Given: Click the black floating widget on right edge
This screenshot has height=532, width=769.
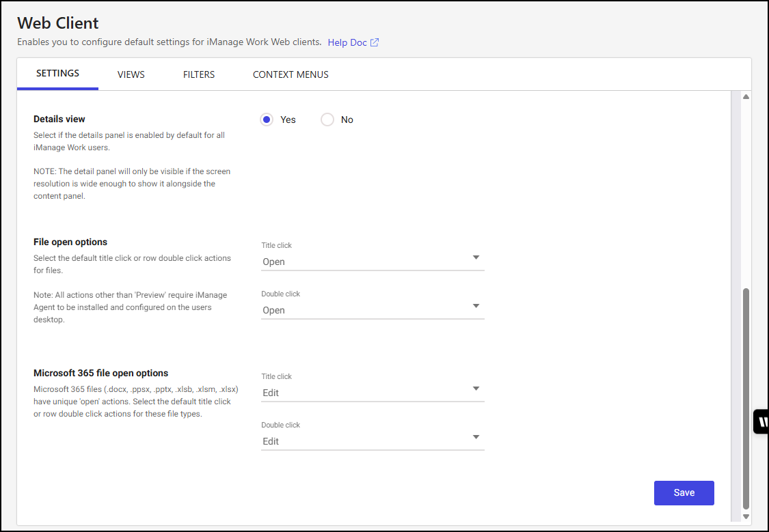Looking at the screenshot, I should pyautogui.click(x=761, y=422).
